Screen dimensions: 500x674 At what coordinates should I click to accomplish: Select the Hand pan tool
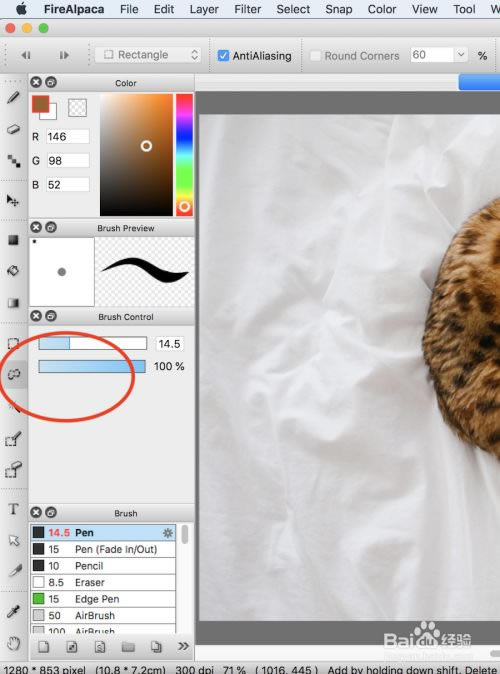(x=13, y=643)
